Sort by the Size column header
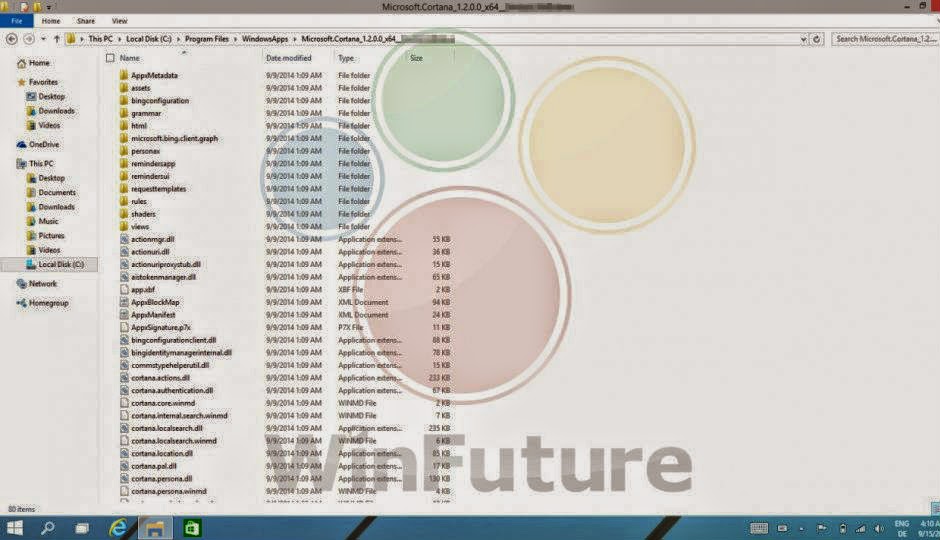The width and height of the screenshot is (940, 540). coord(417,58)
